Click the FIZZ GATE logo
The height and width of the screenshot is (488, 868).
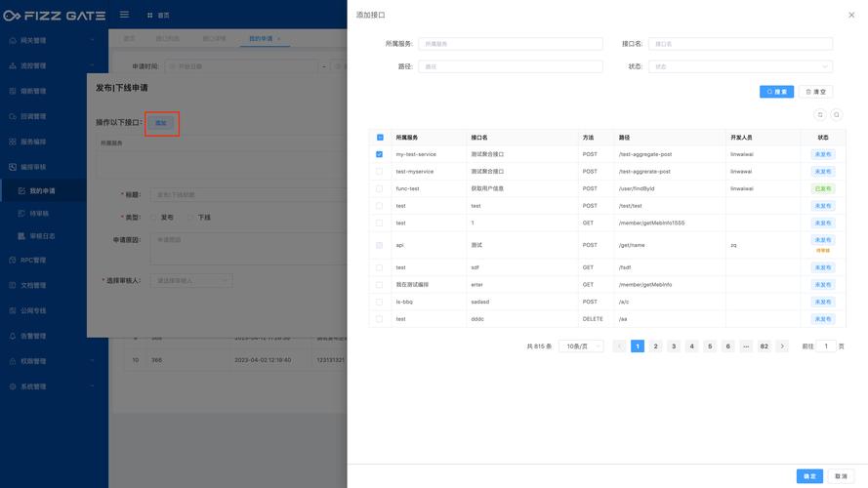pos(51,15)
